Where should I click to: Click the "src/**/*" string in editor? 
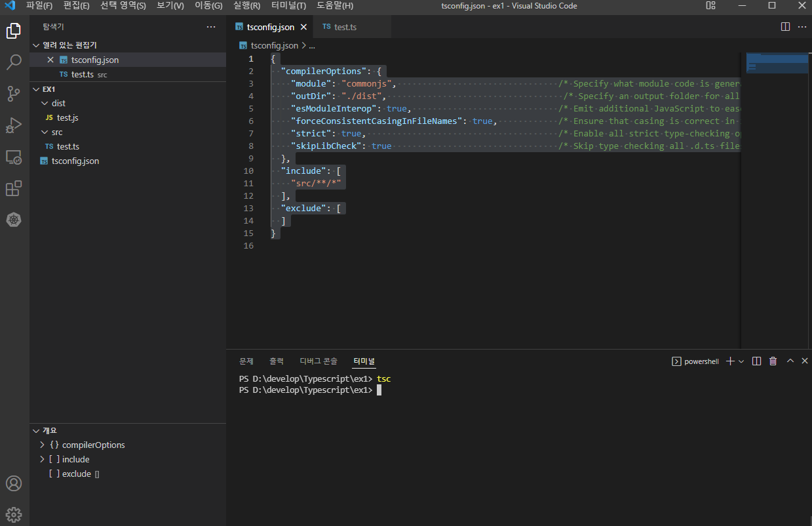click(316, 183)
